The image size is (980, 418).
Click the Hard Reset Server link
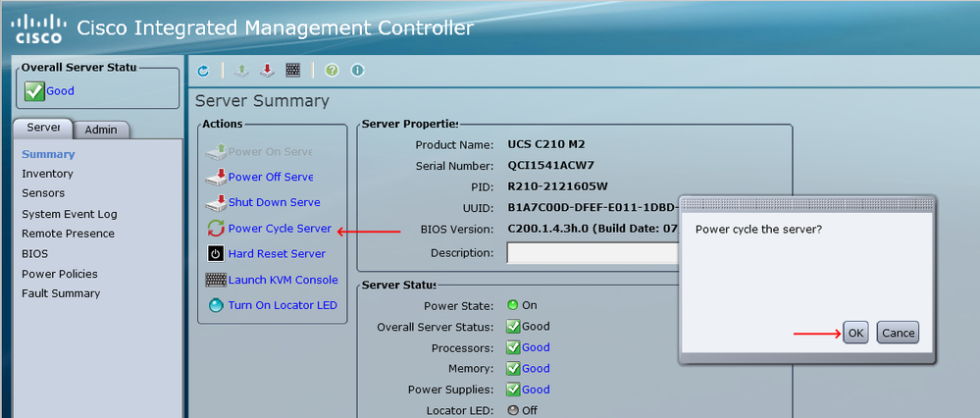click(x=277, y=254)
